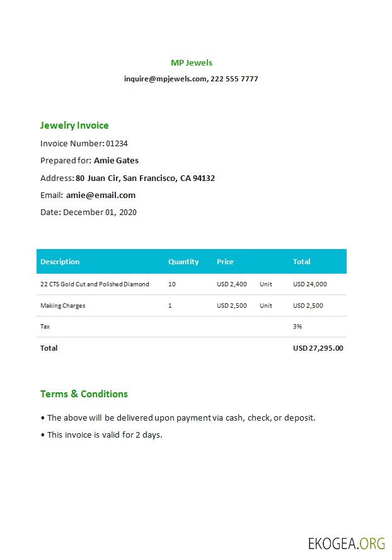392x560 pixels.
Task: Click the Quantity column header
Action: (x=183, y=262)
